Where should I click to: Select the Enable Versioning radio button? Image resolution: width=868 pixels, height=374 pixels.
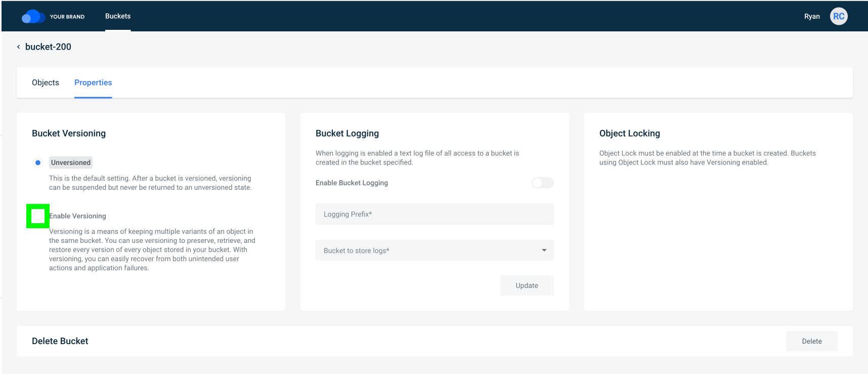[38, 216]
